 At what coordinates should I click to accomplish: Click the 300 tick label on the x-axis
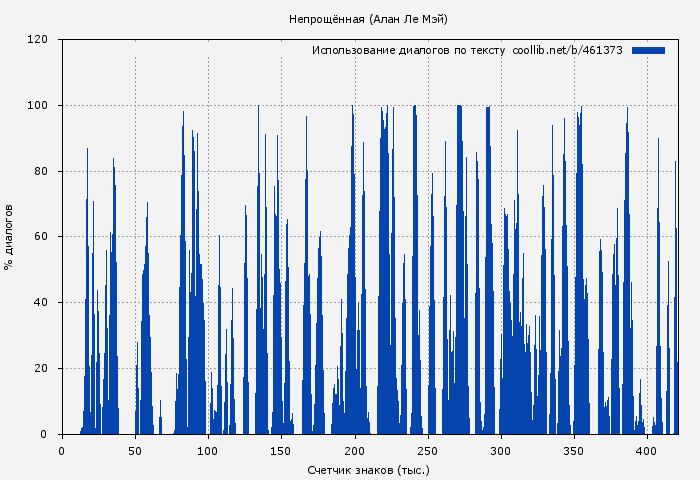pyautogui.click(x=500, y=450)
